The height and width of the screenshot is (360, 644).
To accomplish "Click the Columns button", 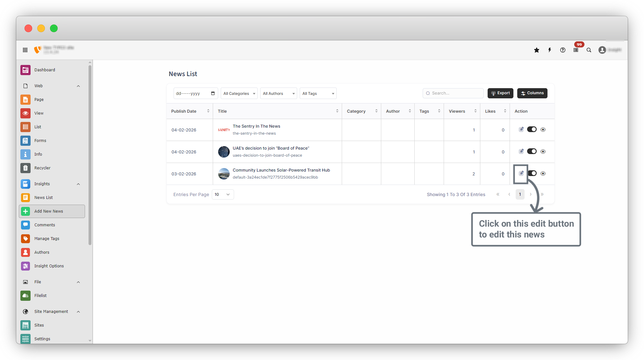I will pos(532,93).
